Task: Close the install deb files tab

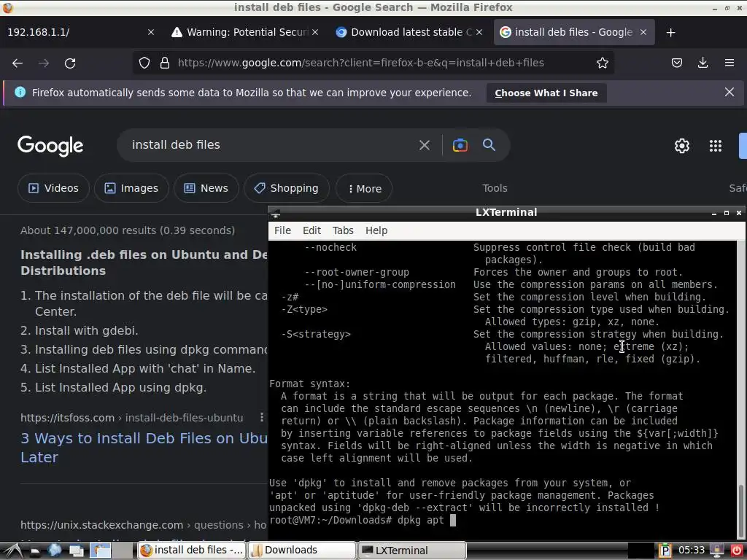Action: click(x=643, y=32)
